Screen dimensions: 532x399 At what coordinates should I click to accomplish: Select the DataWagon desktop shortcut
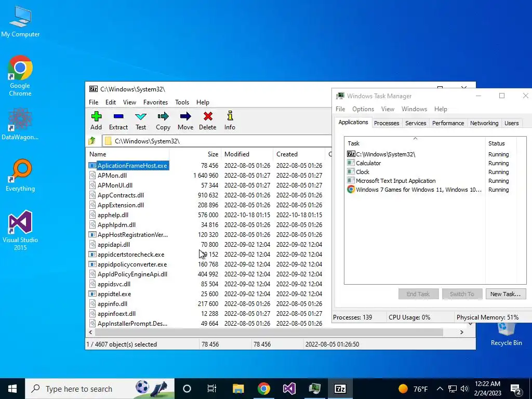point(20,124)
